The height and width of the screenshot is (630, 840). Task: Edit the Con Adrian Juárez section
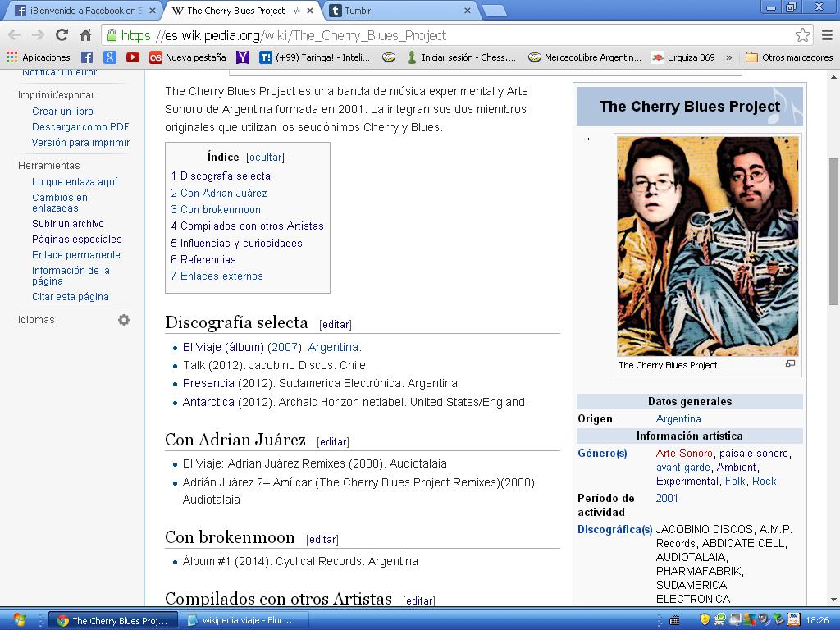tap(333, 441)
